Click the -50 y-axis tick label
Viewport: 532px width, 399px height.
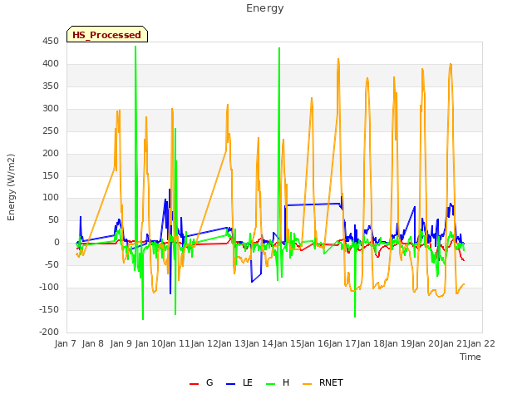pyautogui.click(x=52, y=265)
